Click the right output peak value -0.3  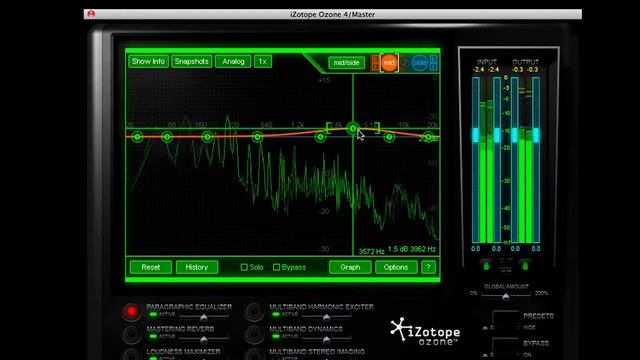pyautogui.click(x=533, y=70)
